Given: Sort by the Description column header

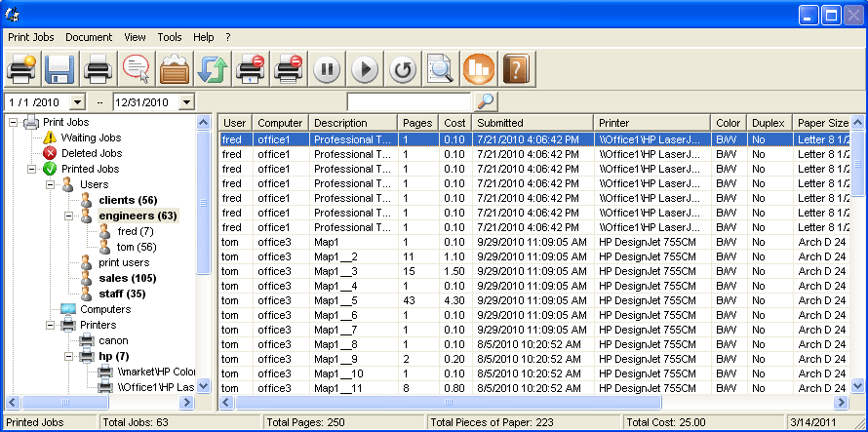Looking at the screenshot, I should pos(354,123).
